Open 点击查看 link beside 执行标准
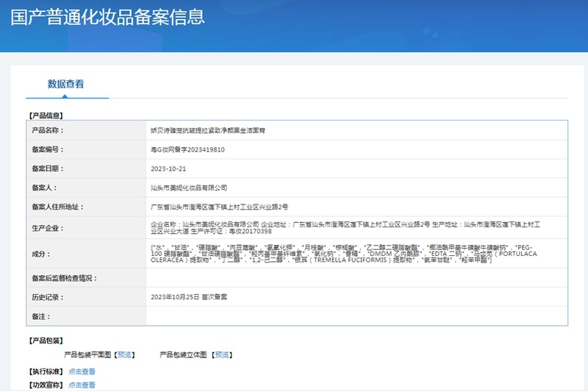This screenshot has height=392, width=588. (x=82, y=371)
